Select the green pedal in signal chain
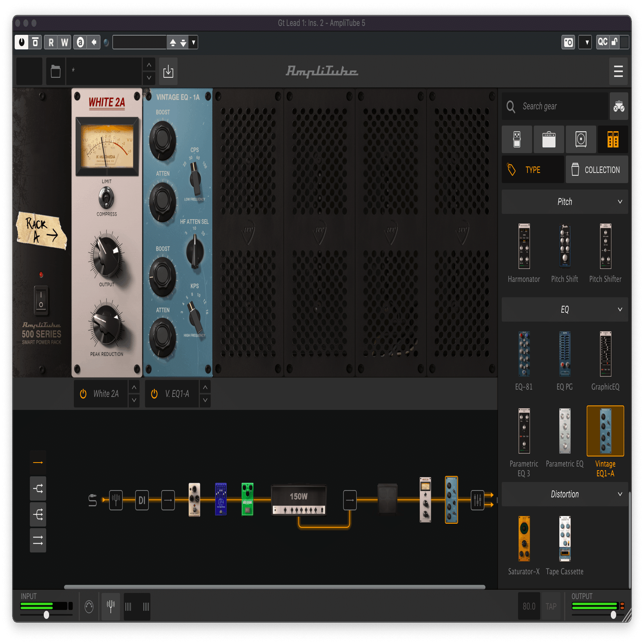The width and height of the screenshot is (644, 644). [x=247, y=499]
